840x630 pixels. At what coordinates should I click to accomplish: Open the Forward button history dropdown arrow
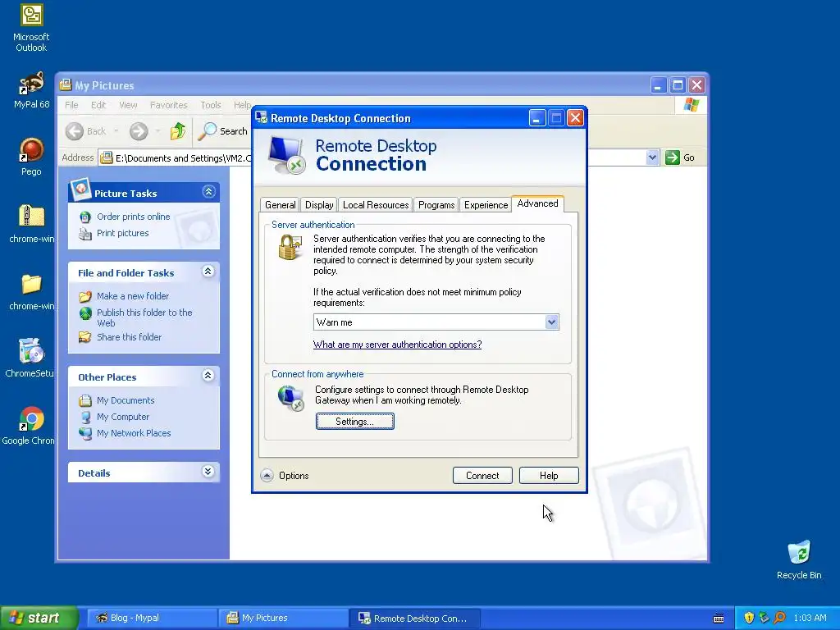tap(157, 131)
